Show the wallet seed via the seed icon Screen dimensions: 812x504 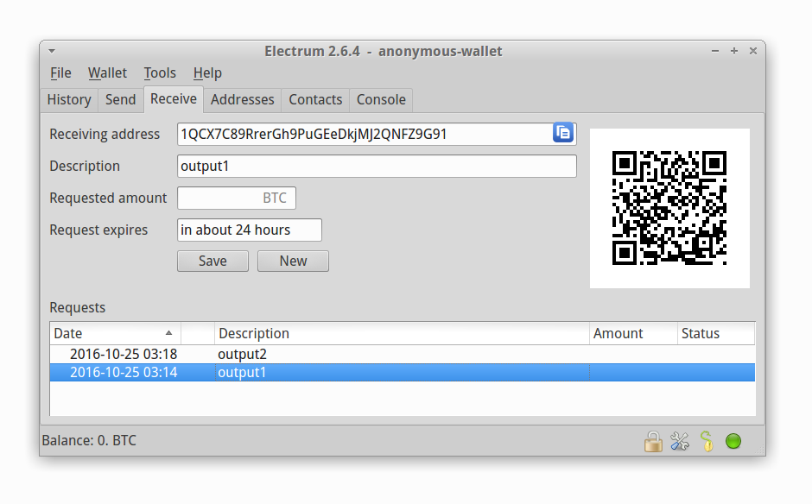click(707, 440)
